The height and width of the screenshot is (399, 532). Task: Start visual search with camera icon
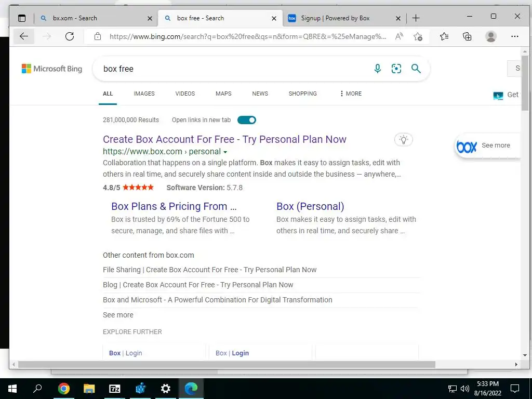click(x=396, y=69)
